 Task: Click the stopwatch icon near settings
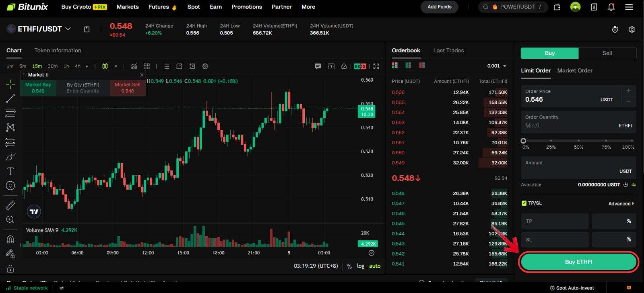pos(615,29)
